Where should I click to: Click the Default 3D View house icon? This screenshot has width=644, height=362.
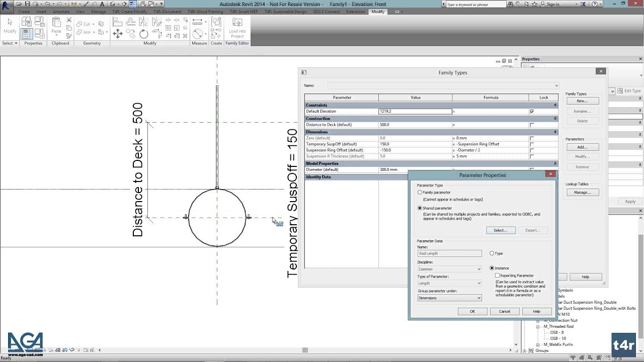(x=113, y=4)
